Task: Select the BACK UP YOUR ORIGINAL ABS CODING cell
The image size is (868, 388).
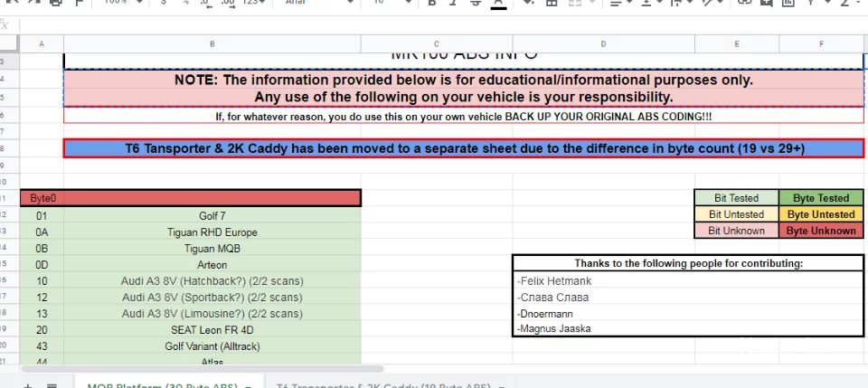Action: 464,115
